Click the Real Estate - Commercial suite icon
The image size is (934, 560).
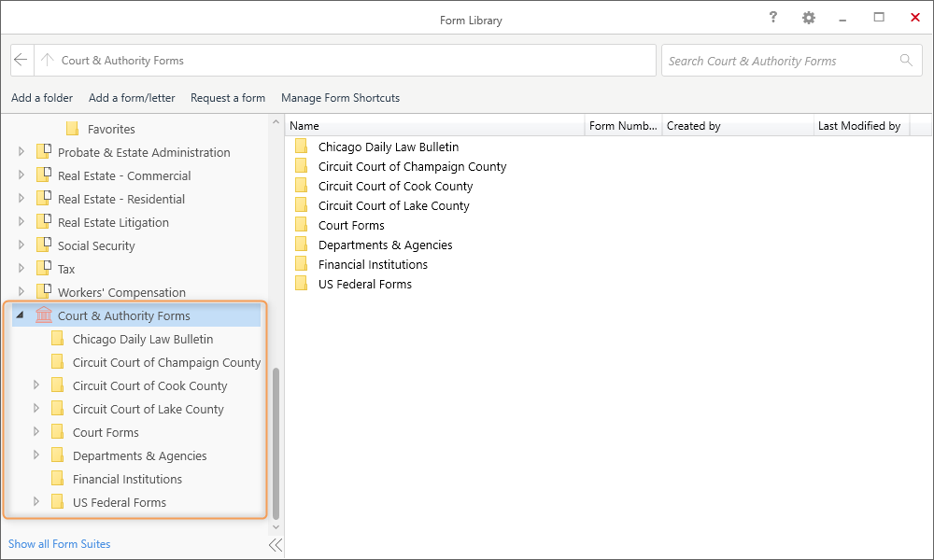click(44, 175)
